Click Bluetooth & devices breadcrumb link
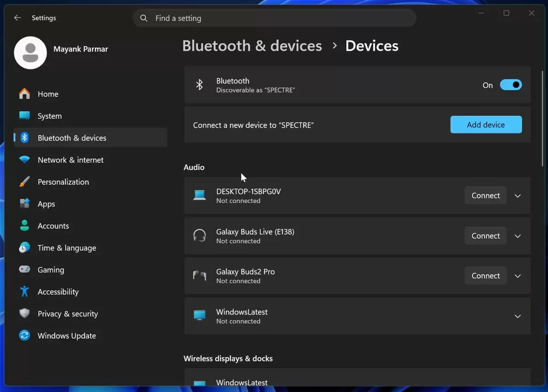 click(252, 46)
